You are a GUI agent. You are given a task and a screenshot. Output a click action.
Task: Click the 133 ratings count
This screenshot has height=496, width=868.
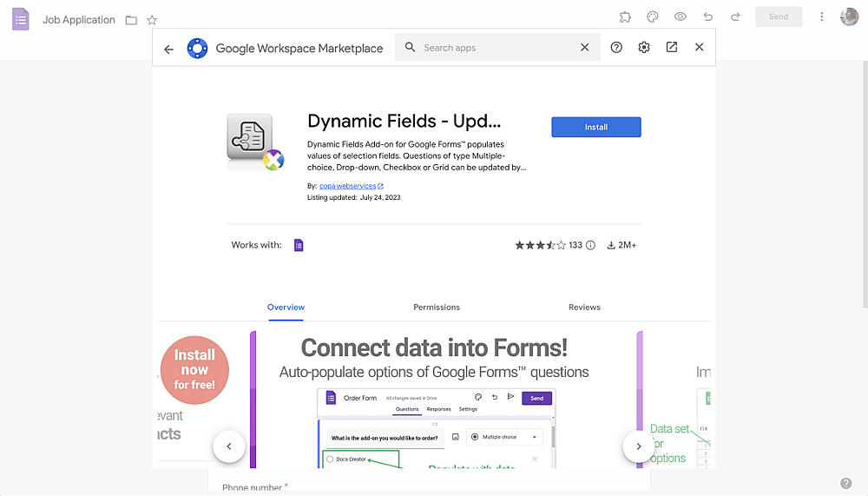pos(575,245)
